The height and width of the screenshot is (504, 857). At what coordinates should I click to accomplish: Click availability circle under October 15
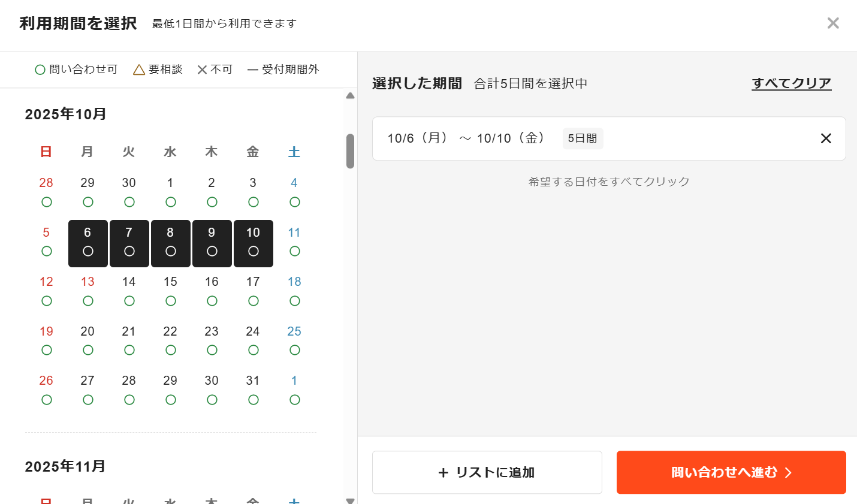click(x=171, y=301)
